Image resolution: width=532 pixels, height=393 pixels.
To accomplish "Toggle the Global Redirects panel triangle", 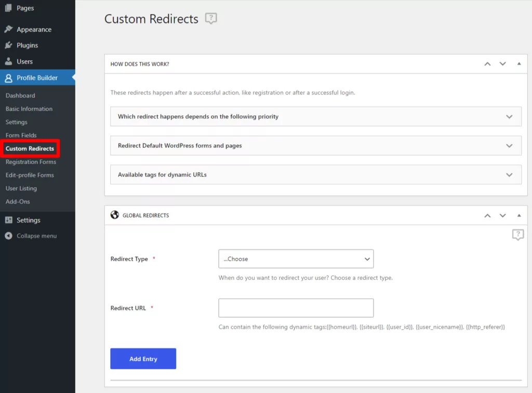I will click(518, 215).
